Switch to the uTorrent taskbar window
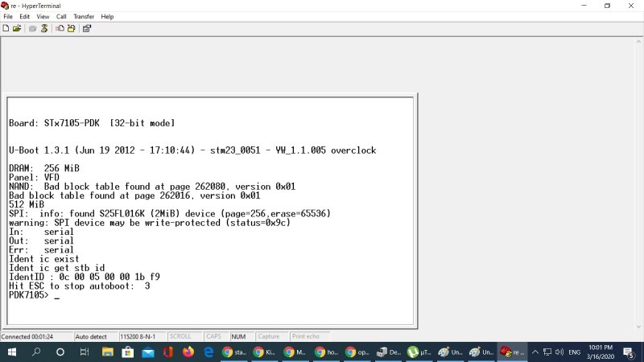Screen dimensions: 644x362 (x=419, y=352)
